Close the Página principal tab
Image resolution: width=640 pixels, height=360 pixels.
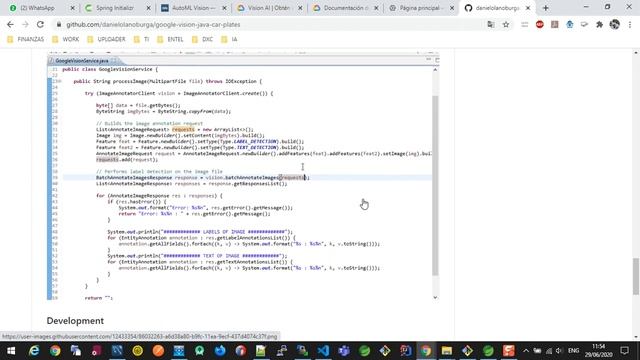pyautogui.click(x=452, y=8)
